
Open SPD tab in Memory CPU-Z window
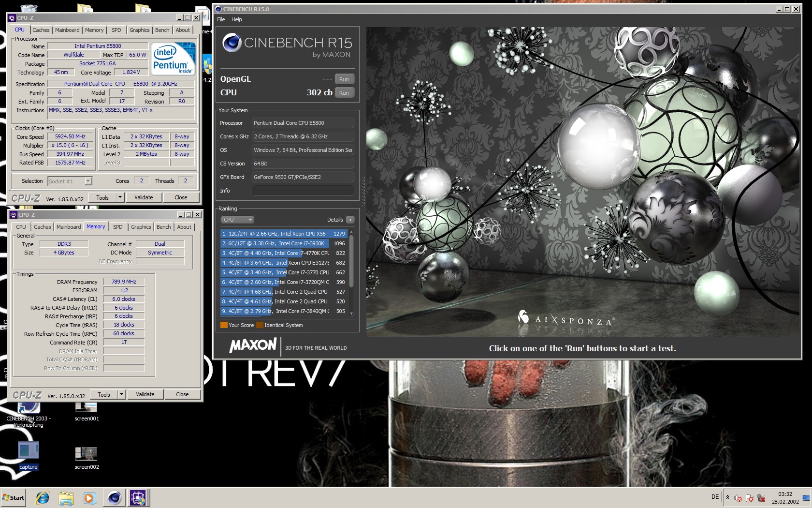pos(118,227)
